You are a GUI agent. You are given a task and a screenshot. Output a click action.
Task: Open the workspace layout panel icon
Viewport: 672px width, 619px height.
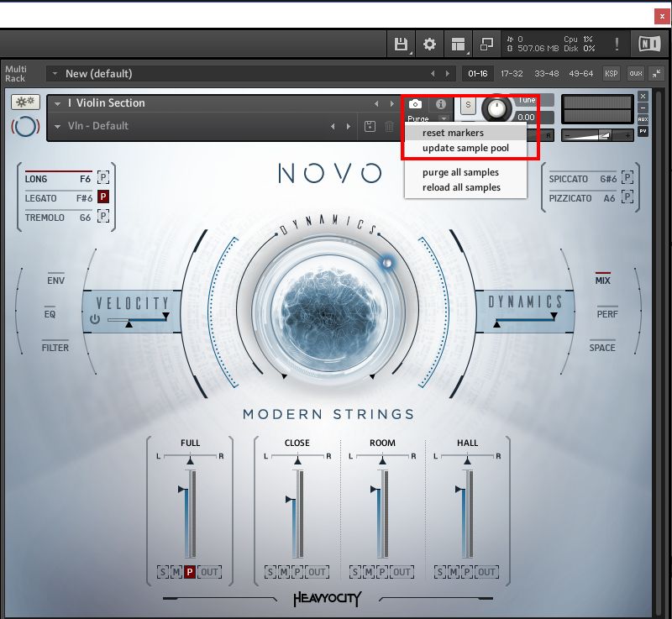(458, 44)
